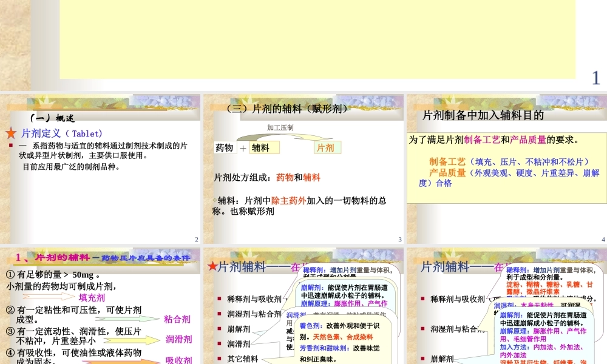This screenshot has height=364, width=607.
Task: Click the star before 片剂辅料 heading
Action: click(x=212, y=266)
